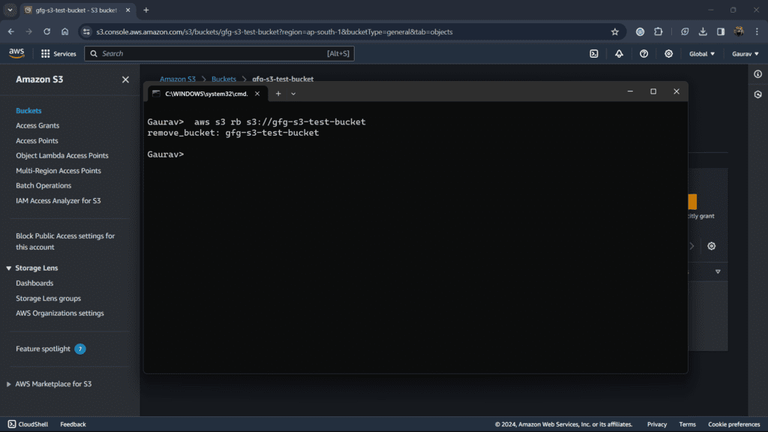Open Feature spotlight in the sidebar
This screenshot has width=768, height=432.
tap(43, 349)
